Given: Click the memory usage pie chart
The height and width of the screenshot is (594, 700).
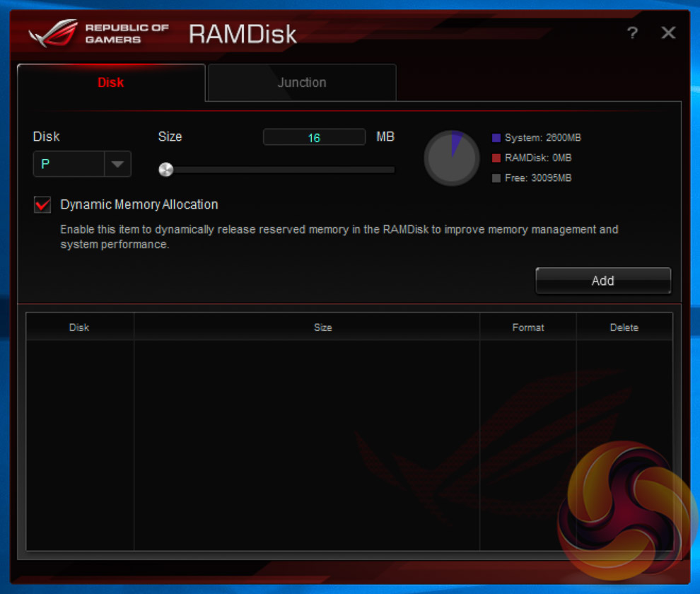Looking at the screenshot, I should pyautogui.click(x=452, y=158).
